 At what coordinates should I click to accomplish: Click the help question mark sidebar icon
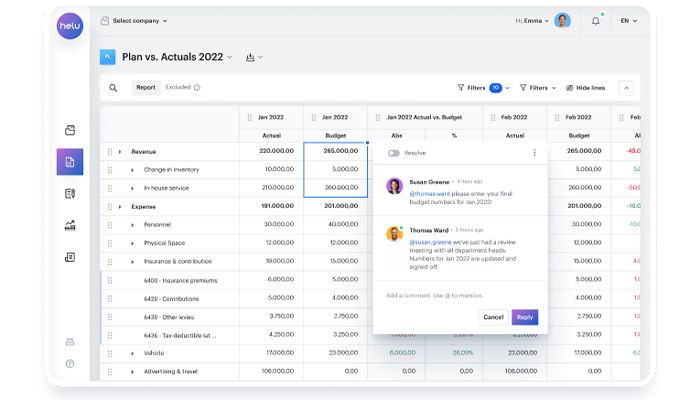pos(70,363)
